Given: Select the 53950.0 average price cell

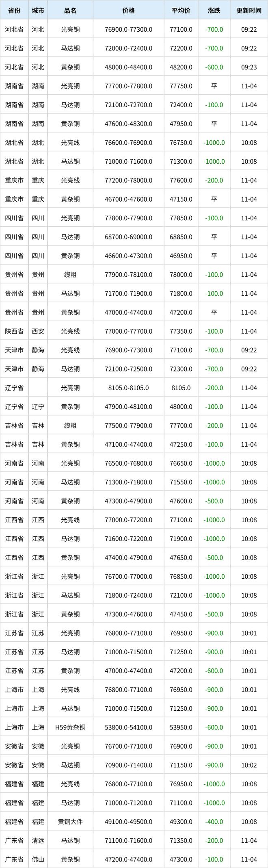Looking at the screenshot, I should [x=181, y=727].
